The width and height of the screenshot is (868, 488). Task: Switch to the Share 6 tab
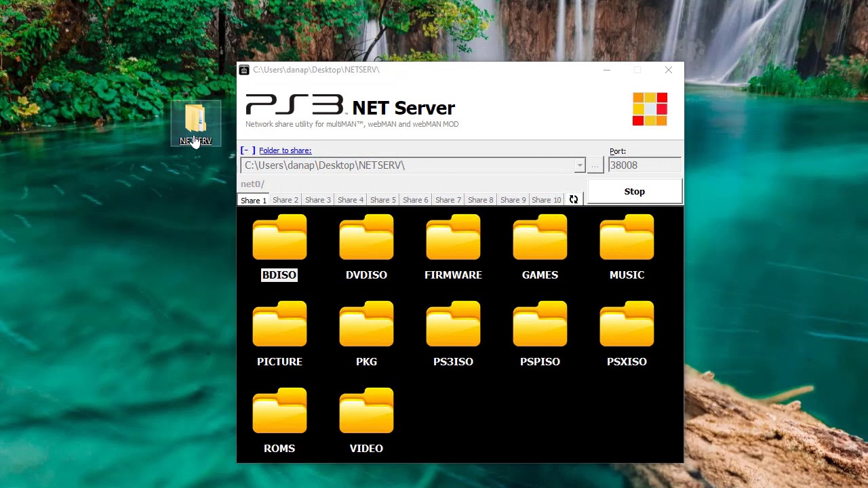(416, 200)
